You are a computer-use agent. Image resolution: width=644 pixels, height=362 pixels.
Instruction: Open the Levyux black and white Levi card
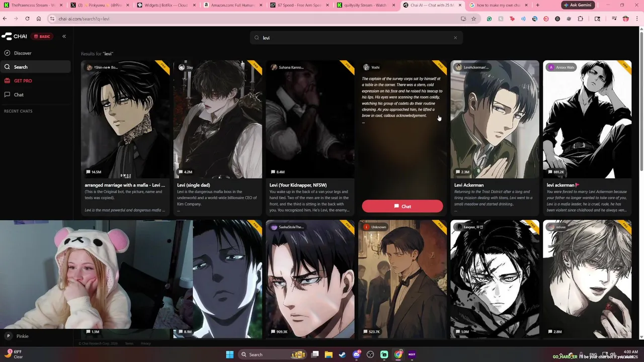click(x=495, y=279)
